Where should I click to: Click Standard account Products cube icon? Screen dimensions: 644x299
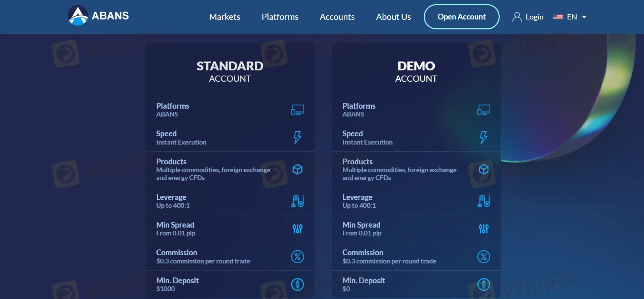(x=297, y=169)
